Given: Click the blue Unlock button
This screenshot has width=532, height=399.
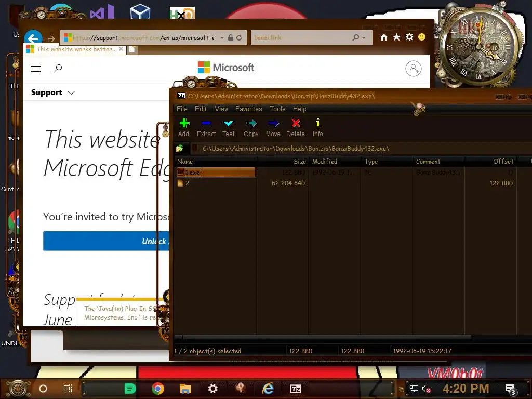Looking at the screenshot, I should coord(106,241).
